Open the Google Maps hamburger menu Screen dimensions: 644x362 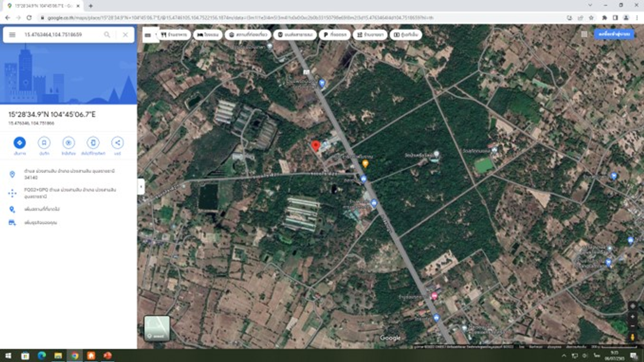point(12,35)
